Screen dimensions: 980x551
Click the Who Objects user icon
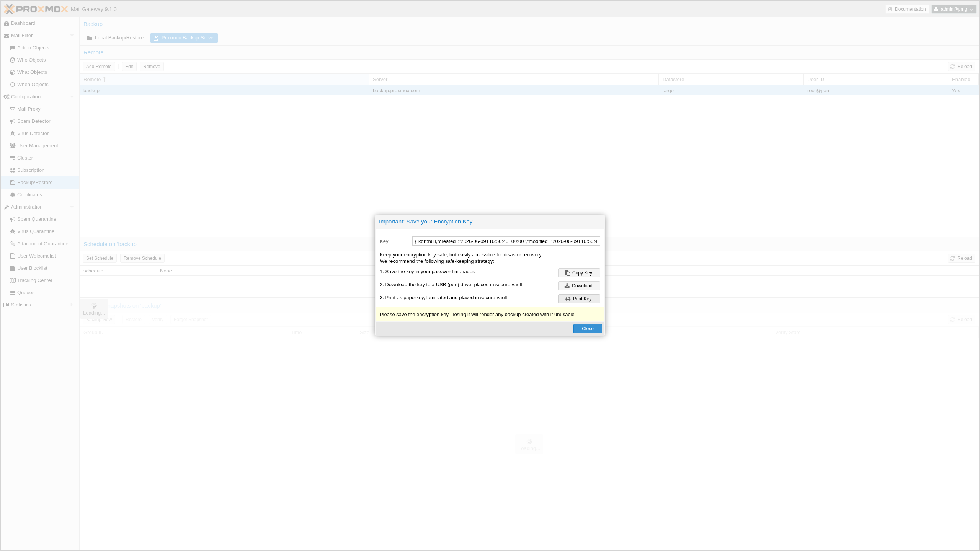[x=13, y=60]
